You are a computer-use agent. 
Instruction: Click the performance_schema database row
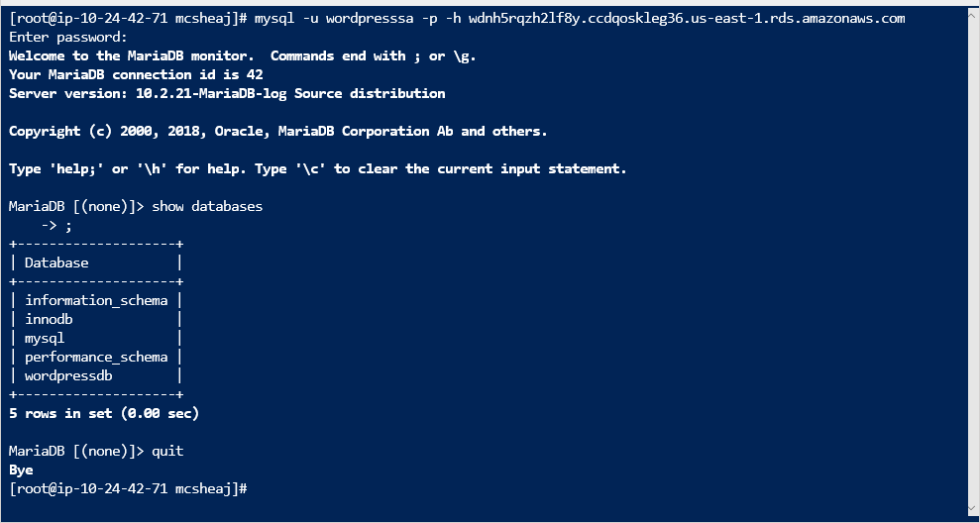96,357
